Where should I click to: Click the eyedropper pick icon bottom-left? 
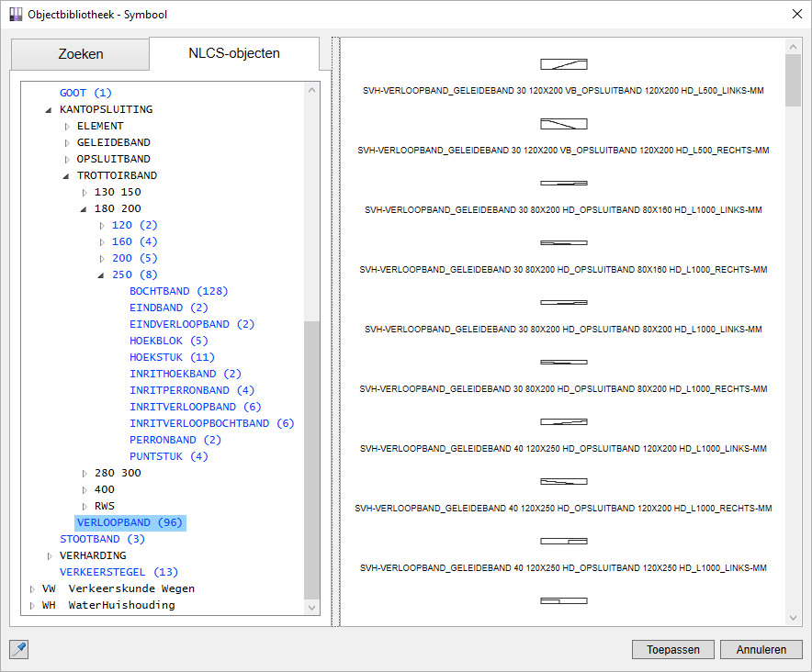(18, 650)
